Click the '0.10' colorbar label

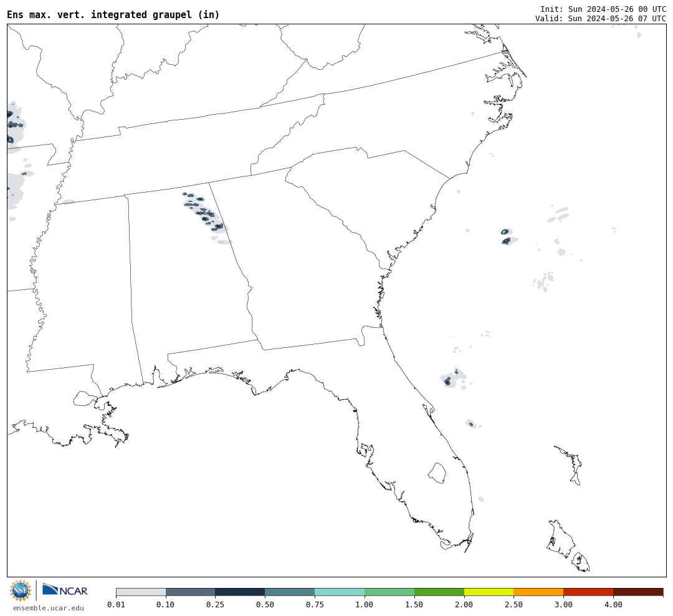pos(166,604)
